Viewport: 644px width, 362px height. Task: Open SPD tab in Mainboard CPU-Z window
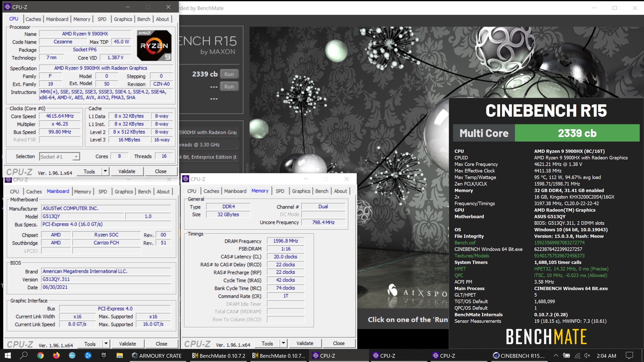(103, 192)
